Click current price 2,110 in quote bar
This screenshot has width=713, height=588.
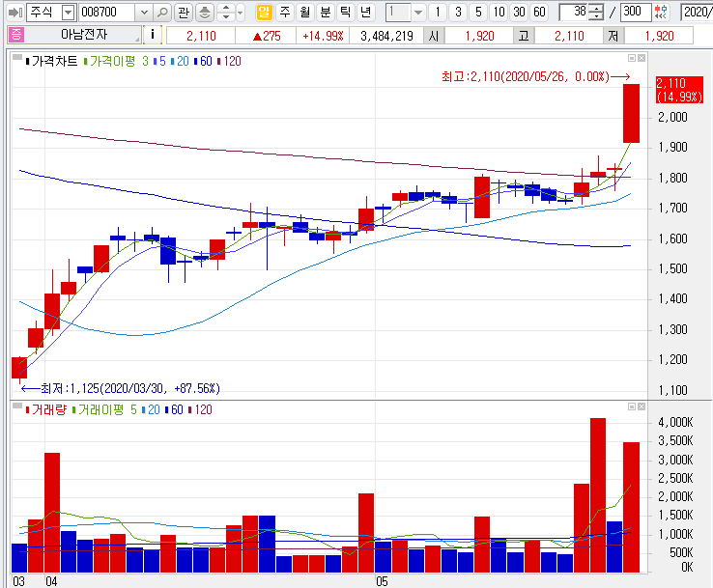201,36
